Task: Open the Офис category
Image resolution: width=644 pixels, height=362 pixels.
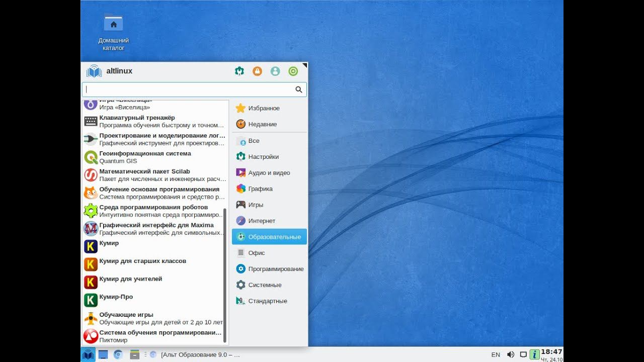Action: [269, 253]
